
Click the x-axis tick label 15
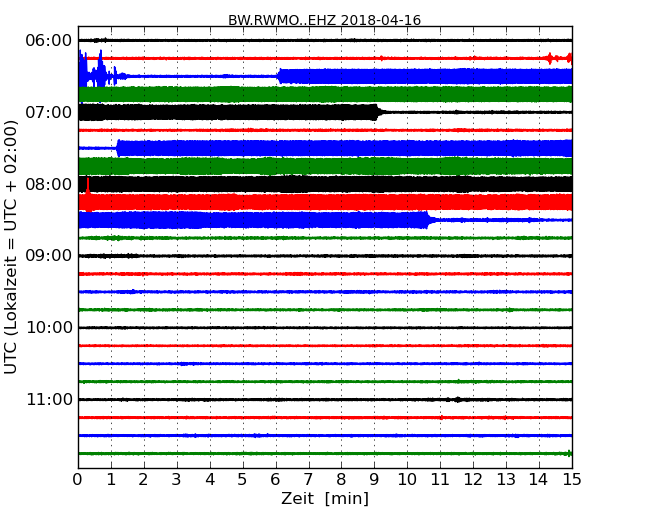tap(572, 480)
